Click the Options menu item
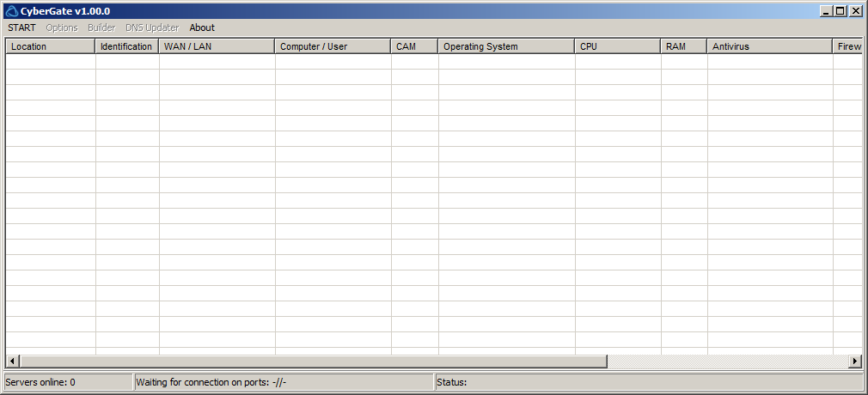This screenshot has width=868, height=395. 62,27
